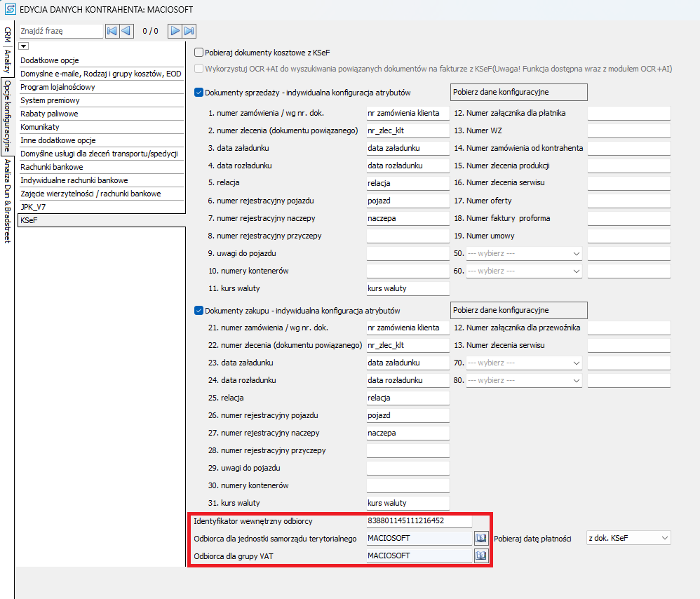Open dropdown number 60 wybierz

coord(524,271)
